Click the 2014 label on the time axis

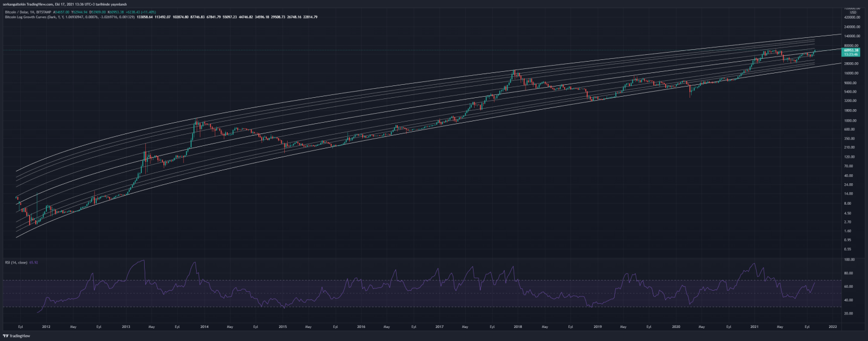[204, 327]
